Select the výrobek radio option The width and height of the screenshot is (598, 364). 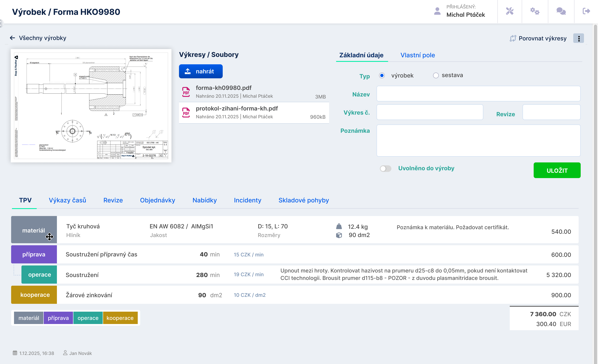[382, 75]
